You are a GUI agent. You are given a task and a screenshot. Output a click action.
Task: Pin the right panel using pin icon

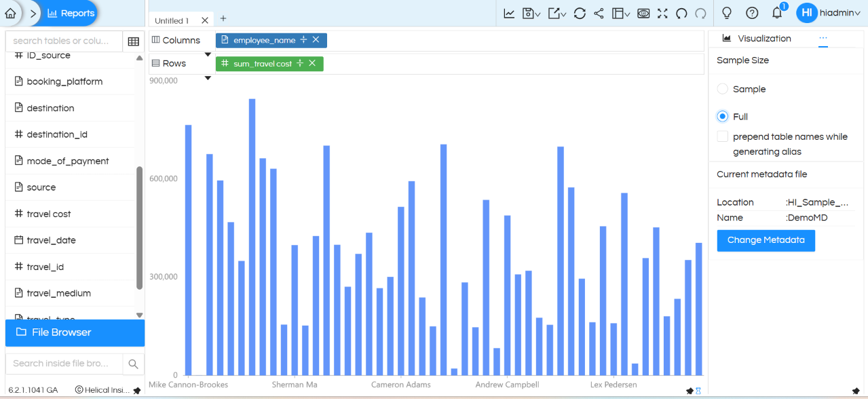(x=856, y=391)
